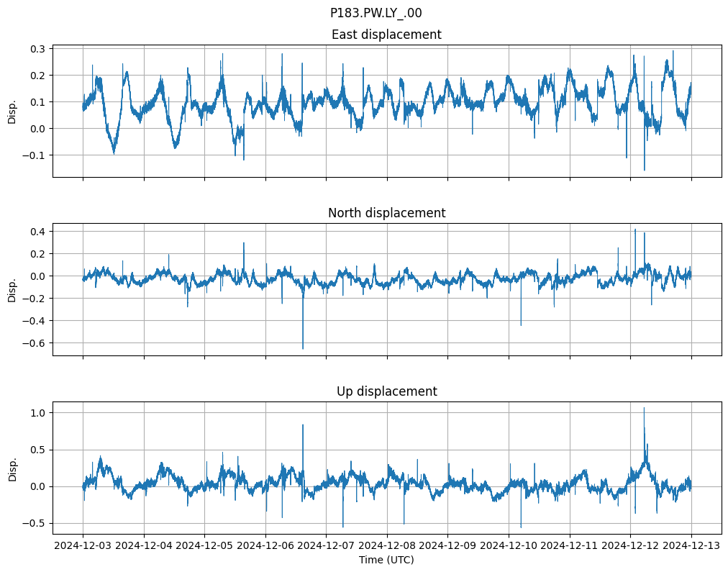Click the 2024-12-08 date tick label

tap(387, 546)
